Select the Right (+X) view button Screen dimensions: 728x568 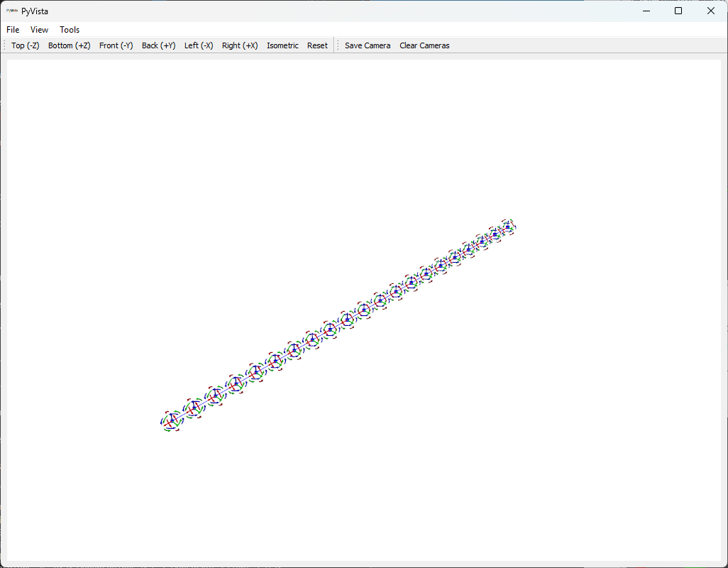pyautogui.click(x=240, y=45)
